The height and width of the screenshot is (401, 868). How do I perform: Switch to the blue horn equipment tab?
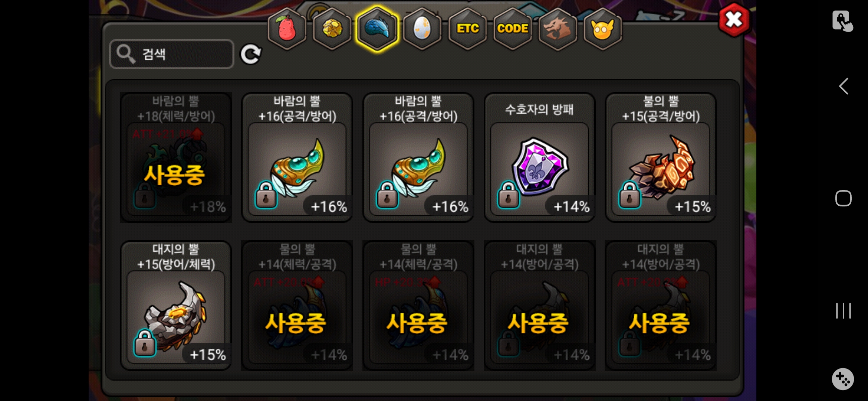point(377,29)
